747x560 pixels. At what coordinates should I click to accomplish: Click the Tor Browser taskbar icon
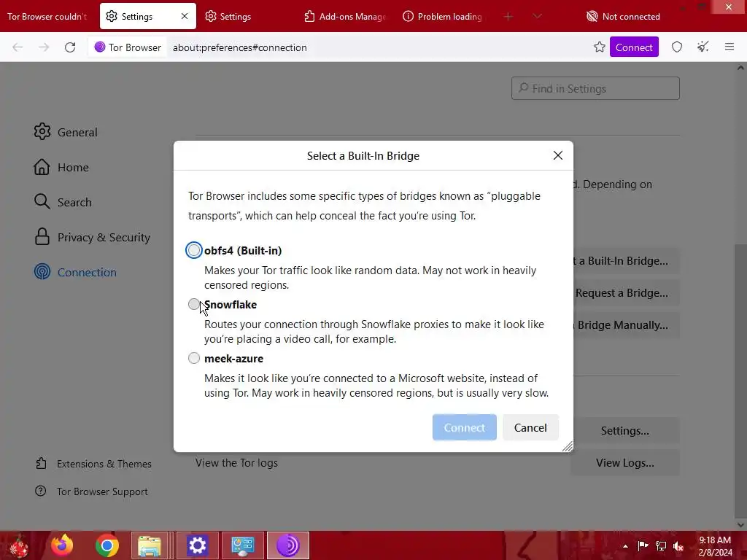(288, 545)
